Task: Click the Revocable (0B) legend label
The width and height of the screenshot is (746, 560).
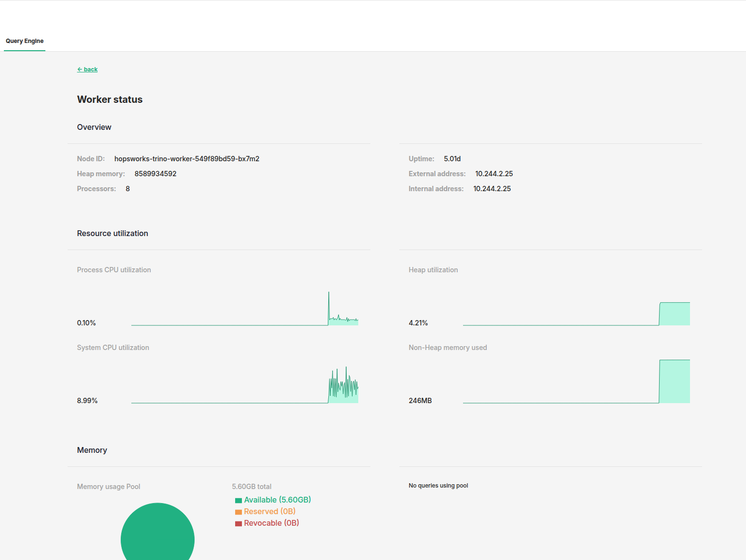Action: tap(271, 523)
